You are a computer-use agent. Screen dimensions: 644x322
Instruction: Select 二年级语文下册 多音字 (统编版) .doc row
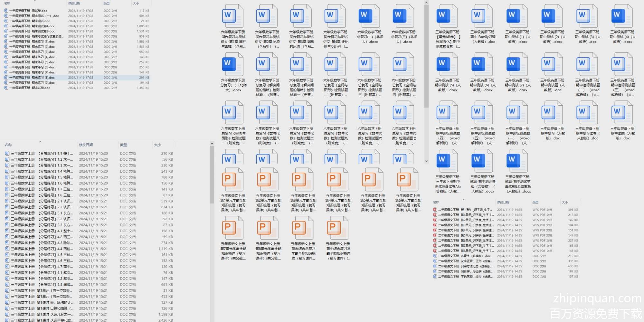[x=464, y=256]
